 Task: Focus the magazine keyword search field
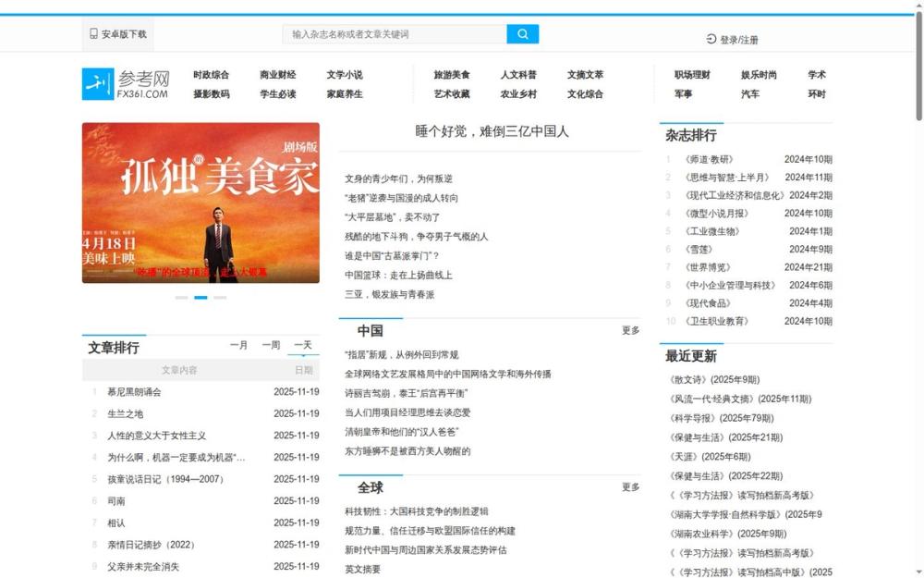click(x=395, y=34)
